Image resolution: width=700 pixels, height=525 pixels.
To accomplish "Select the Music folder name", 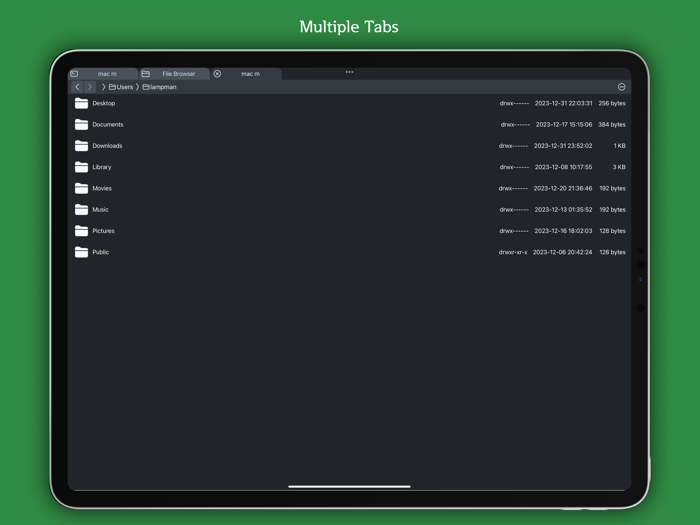I will pos(100,209).
